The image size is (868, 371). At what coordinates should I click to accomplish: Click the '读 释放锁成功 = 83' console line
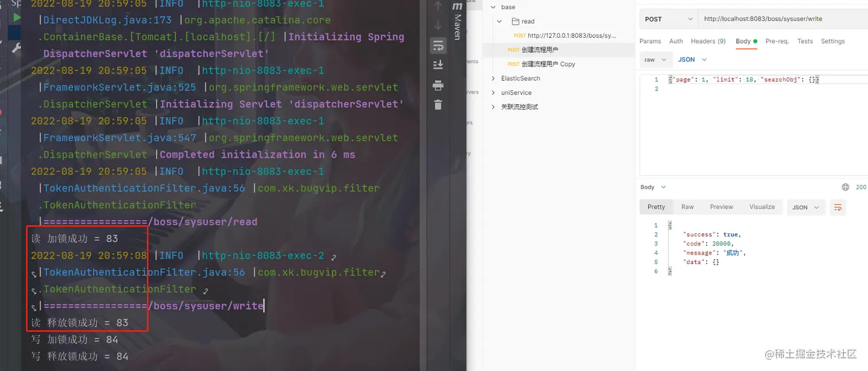click(80, 323)
